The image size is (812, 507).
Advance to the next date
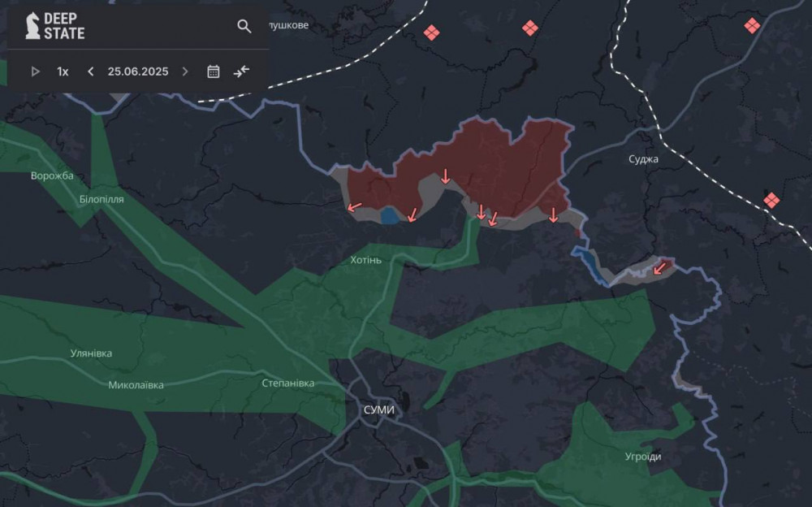[x=185, y=71]
